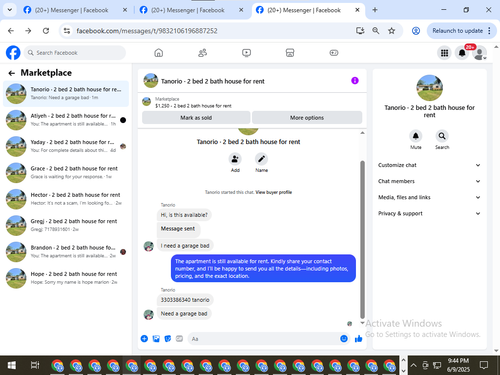Expand Media, files and links section
Viewport: 500px width, 375px height.
point(429,197)
